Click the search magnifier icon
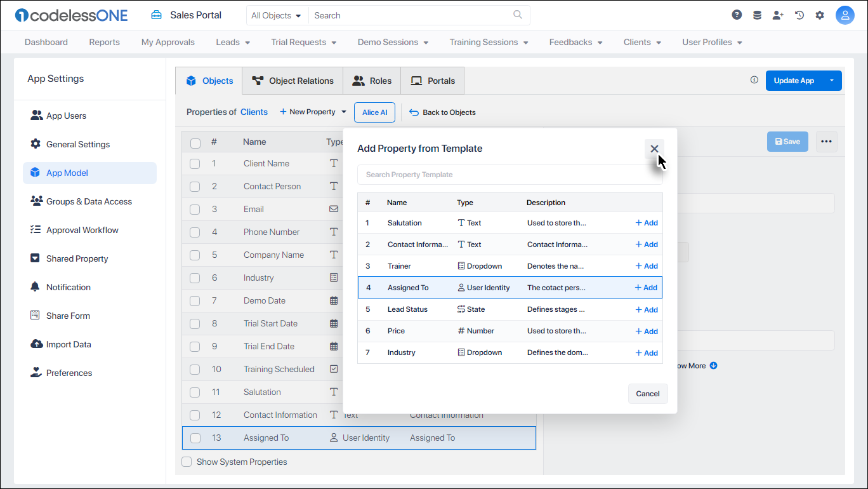Image resolution: width=868 pixels, height=489 pixels. 518,15
